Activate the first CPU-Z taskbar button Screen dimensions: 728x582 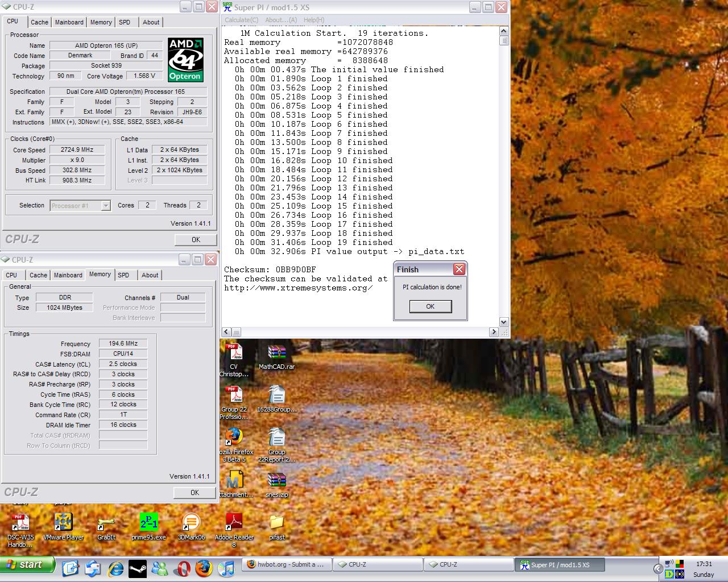377,564
